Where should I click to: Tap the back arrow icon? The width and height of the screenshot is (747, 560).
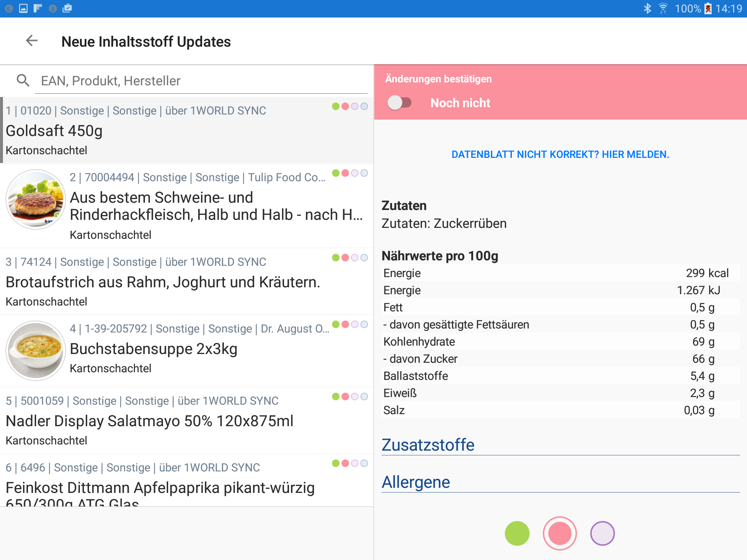point(32,41)
